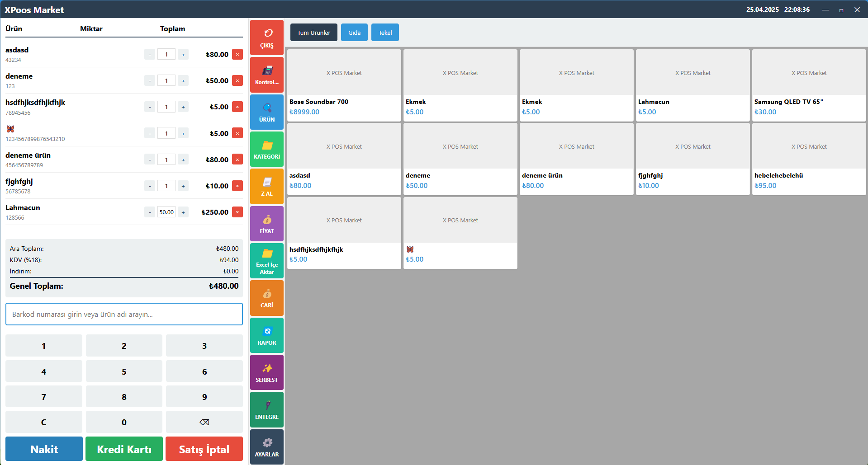
Task: Increase quantity of Lahmacun in cart
Action: click(x=183, y=212)
